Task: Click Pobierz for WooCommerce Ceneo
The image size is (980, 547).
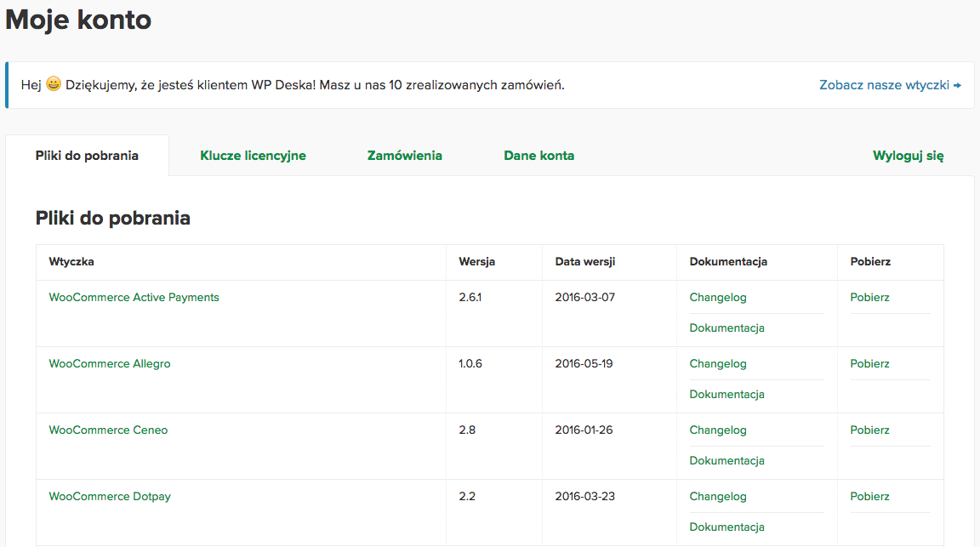Action: [x=869, y=430]
